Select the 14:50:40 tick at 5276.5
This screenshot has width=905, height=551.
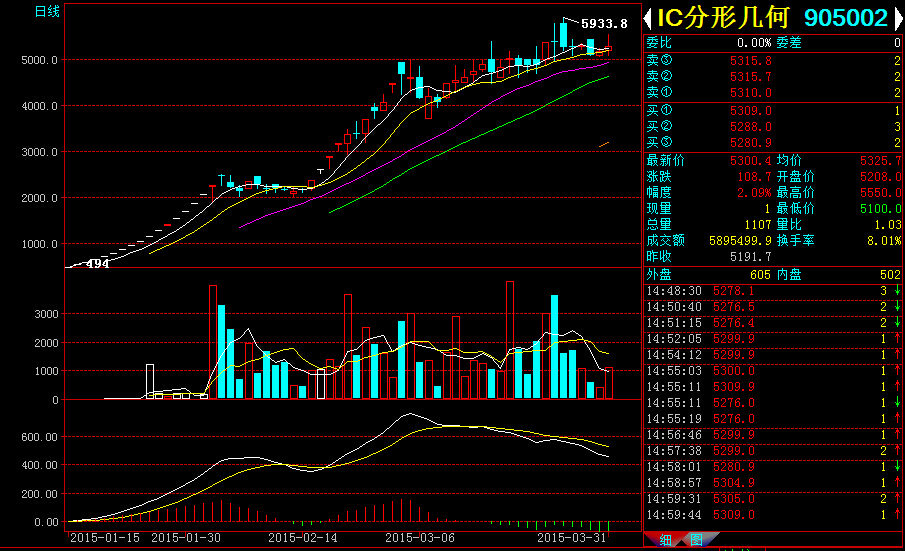tap(773, 307)
